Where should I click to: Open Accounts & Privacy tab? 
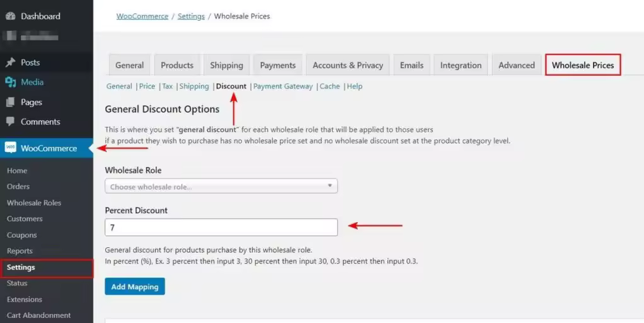[348, 65]
